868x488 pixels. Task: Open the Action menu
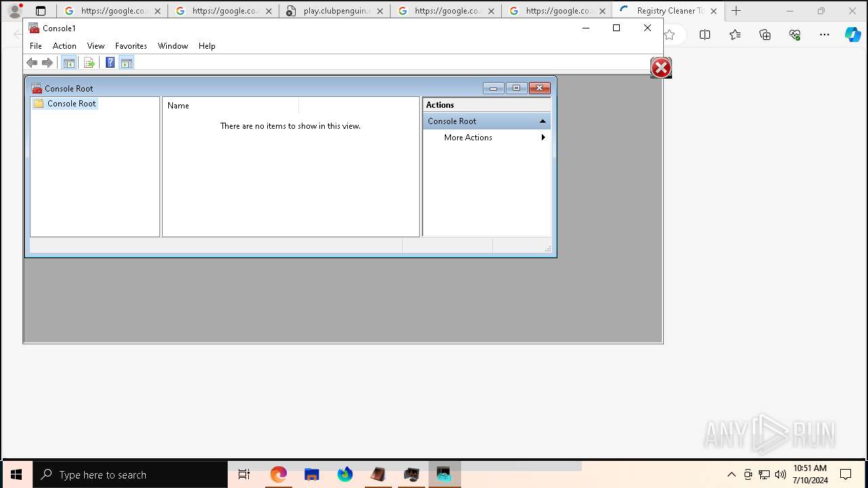(64, 46)
